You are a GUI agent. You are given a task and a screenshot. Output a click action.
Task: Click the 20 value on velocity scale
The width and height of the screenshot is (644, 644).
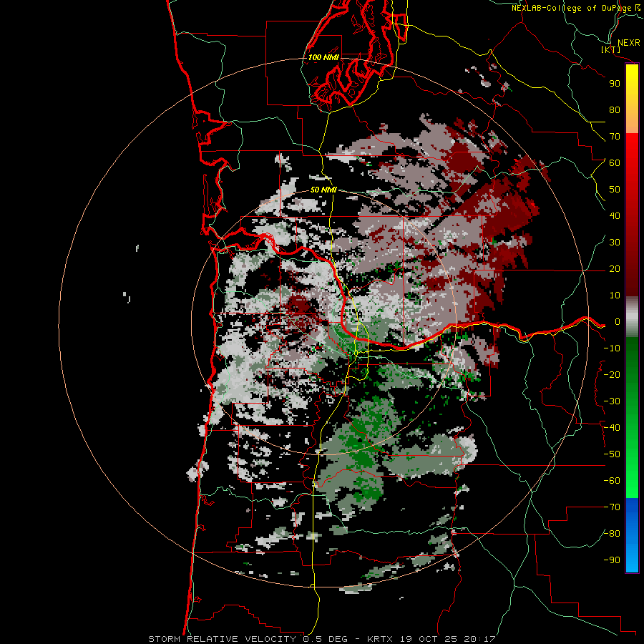(x=615, y=269)
